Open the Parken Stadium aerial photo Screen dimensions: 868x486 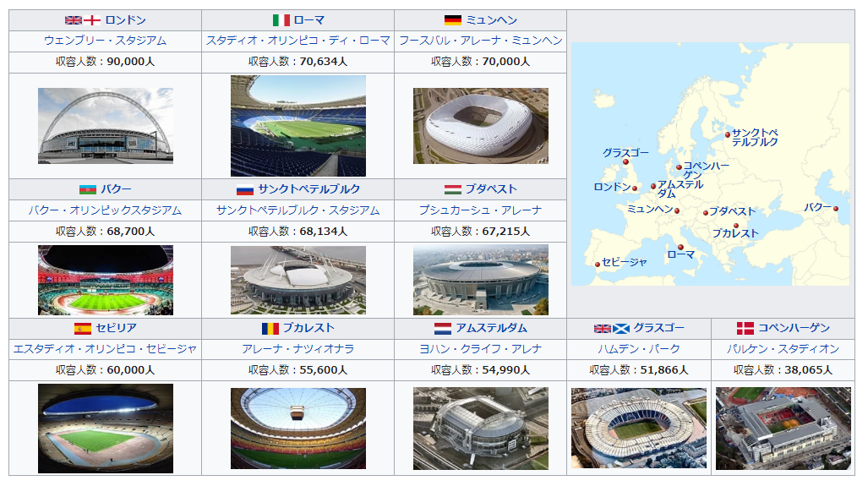[783, 429]
